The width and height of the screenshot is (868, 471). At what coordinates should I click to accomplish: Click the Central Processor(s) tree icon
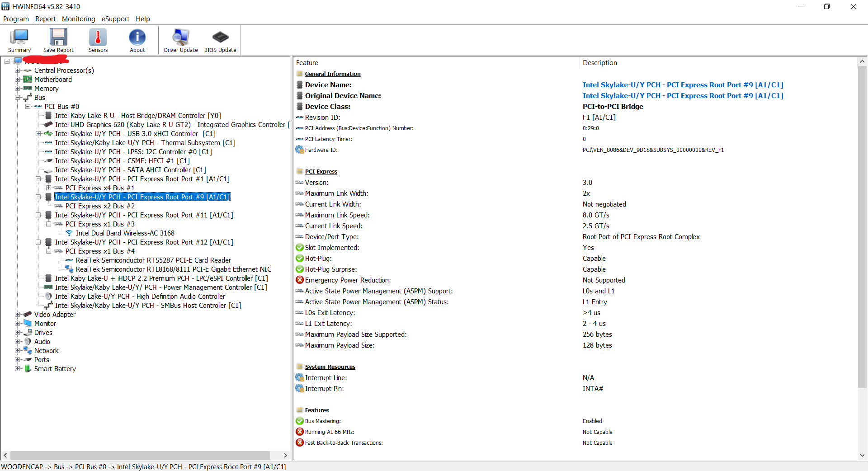coord(28,71)
